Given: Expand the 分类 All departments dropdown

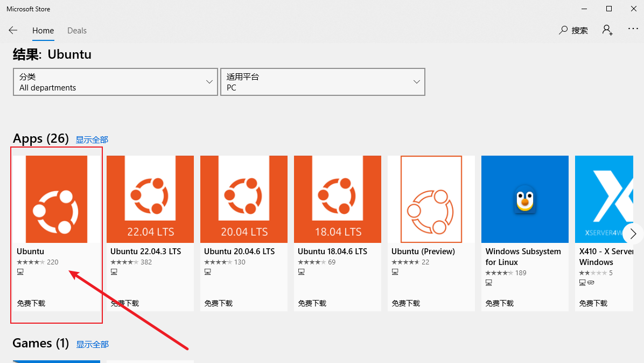Looking at the screenshot, I should click(x=115, y=82).
